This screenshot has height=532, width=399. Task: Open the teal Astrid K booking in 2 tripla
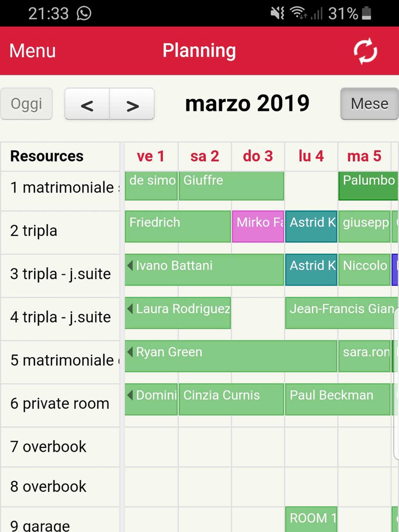click(x=311, y=227)
